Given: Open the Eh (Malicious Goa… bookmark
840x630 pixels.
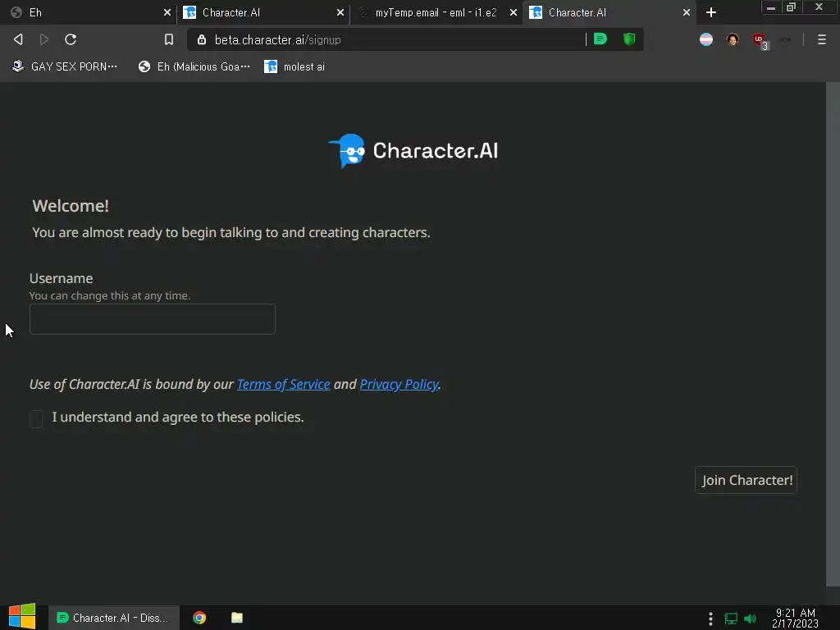Looking at the screenshot, I should (194, 66).
